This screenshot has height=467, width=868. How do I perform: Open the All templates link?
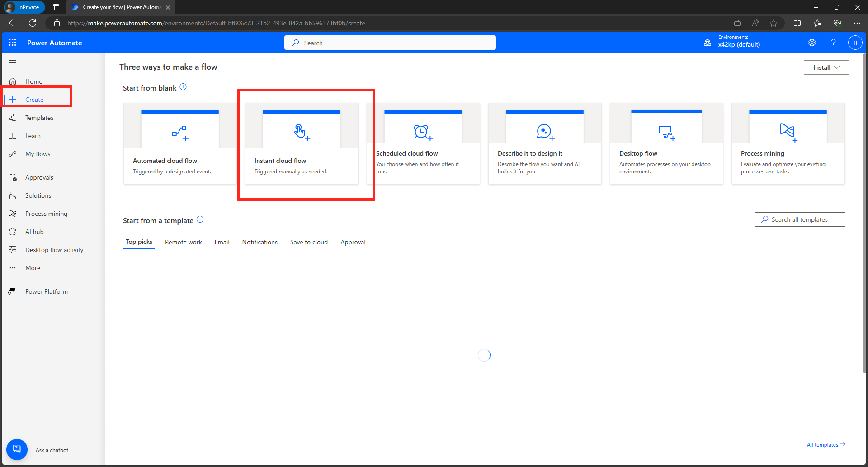click(x=826, y=445)
